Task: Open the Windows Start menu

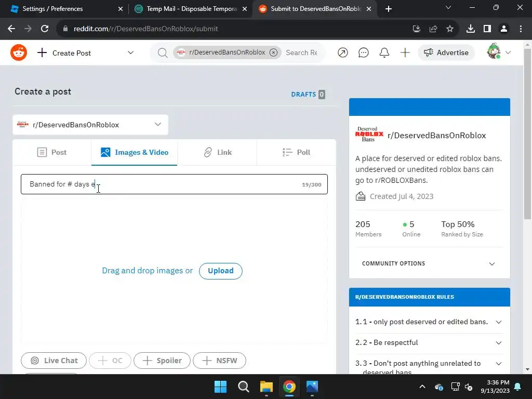Action: [x=220, y=387]
